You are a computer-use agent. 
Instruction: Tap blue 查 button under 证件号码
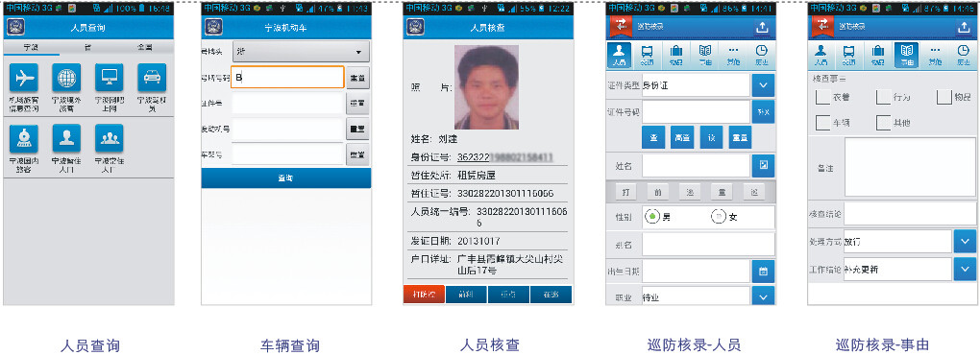coord(653,136)
